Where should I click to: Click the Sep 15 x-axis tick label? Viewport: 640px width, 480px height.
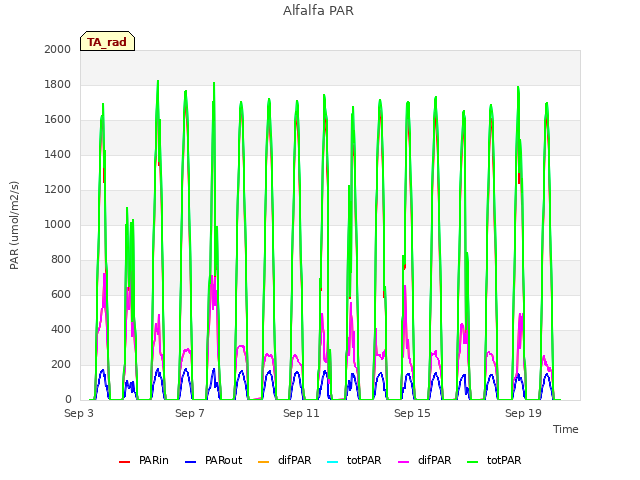coord(412,413)
